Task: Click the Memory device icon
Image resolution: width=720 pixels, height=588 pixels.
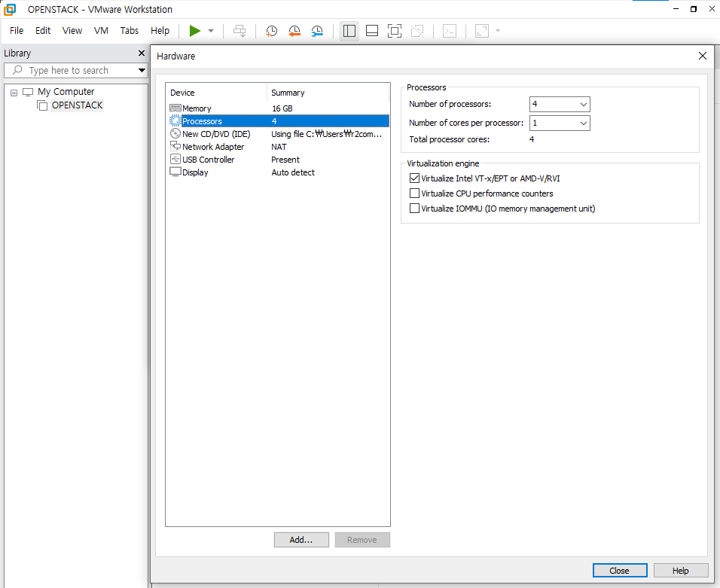Action: coord(175,108)
